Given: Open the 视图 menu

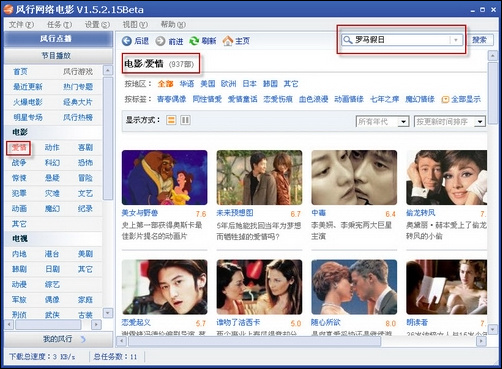Looking at the screenshot, I should point(135,25).
